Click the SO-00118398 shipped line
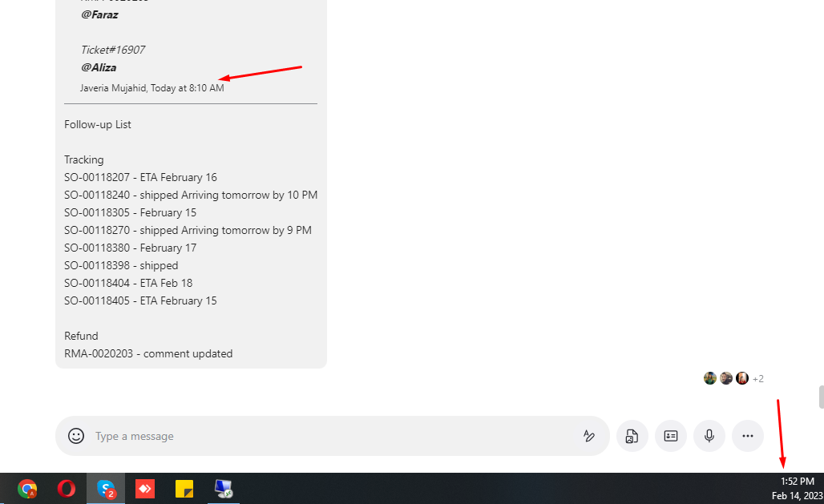Image resolution: width=824 pixels, height=504 pixels. [121, 265]
